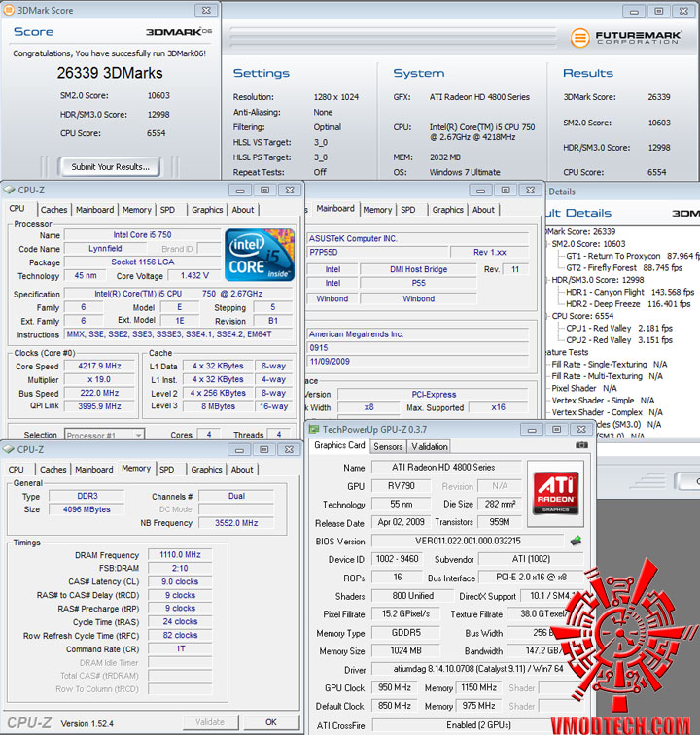This screenshot has width=700, height=735.
Task: Click OK button in CPU-Z memory window
Action: coord(271,722)
